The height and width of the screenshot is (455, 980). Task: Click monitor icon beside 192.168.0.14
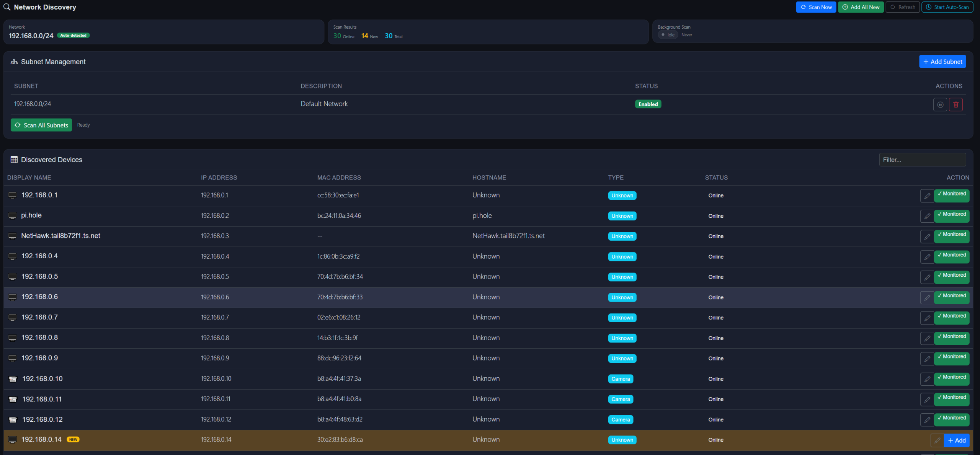pos(13,440)
